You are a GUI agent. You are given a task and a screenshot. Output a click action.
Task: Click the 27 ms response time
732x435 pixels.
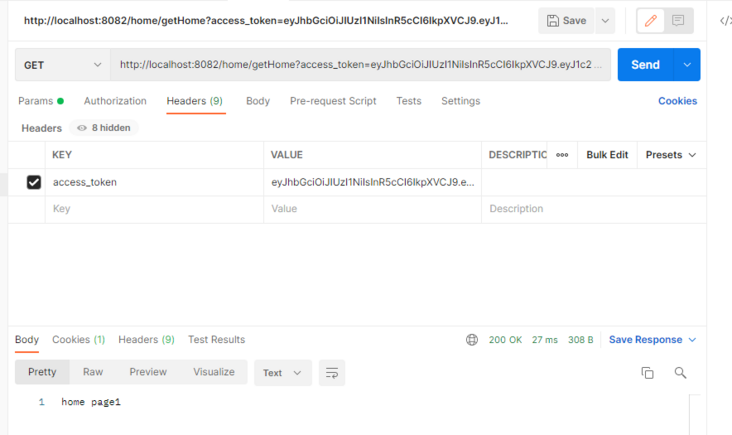[545, 340]
